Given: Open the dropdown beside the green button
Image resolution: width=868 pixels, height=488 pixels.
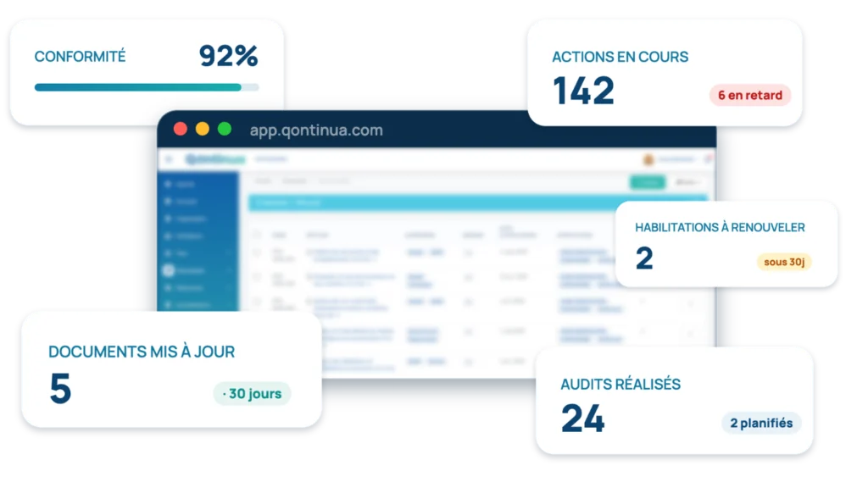Looking at the screenshot, I should point(687,182).
